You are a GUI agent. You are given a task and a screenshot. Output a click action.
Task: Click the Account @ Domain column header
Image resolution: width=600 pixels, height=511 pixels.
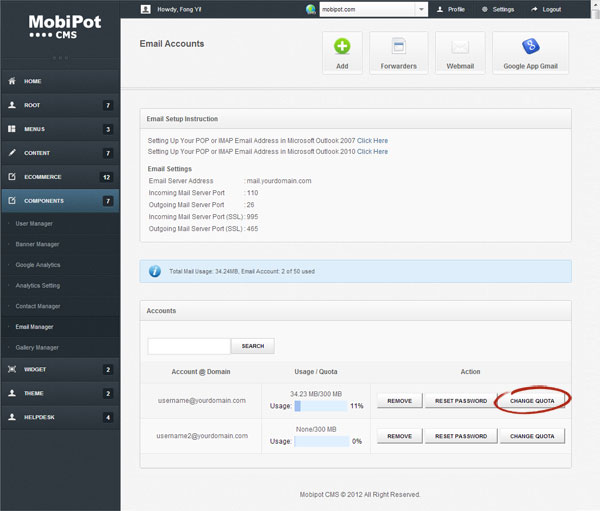click(201, 372)
